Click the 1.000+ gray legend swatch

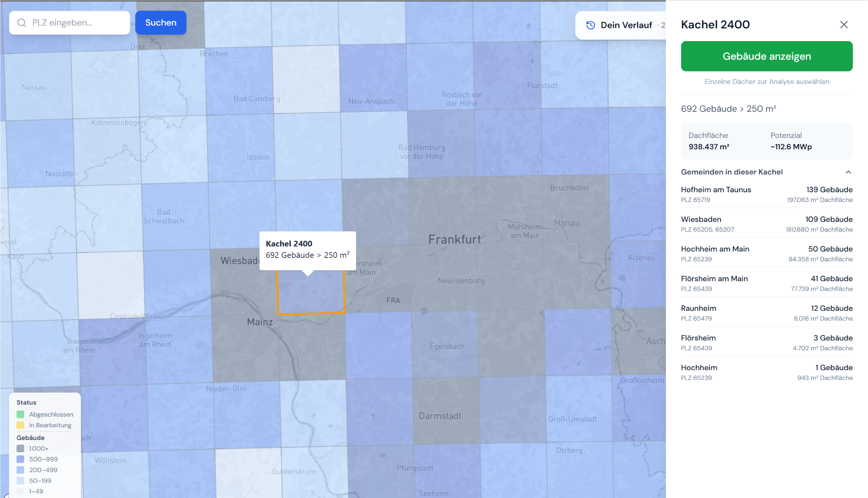pos(20,448)
